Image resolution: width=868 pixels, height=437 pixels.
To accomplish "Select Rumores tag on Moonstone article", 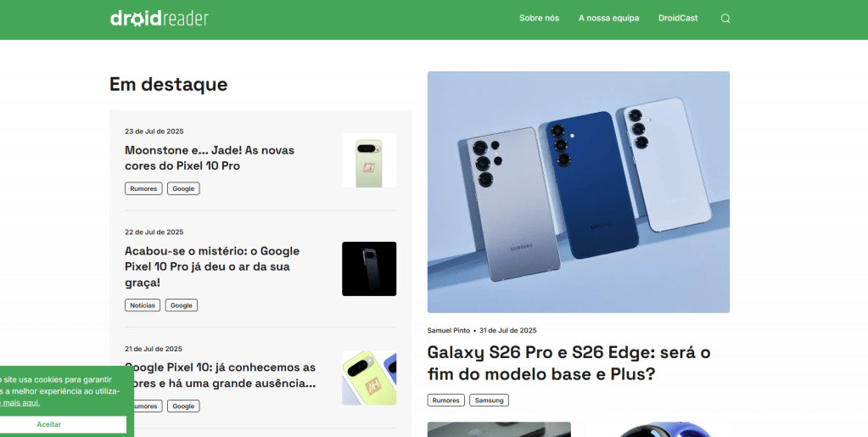I will click(143, 188).
